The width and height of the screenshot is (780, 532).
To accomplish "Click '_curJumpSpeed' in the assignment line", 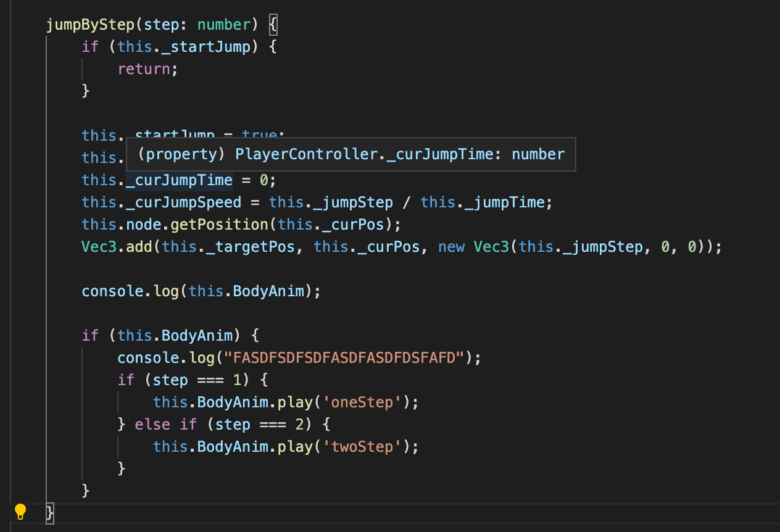I will 183,202.
